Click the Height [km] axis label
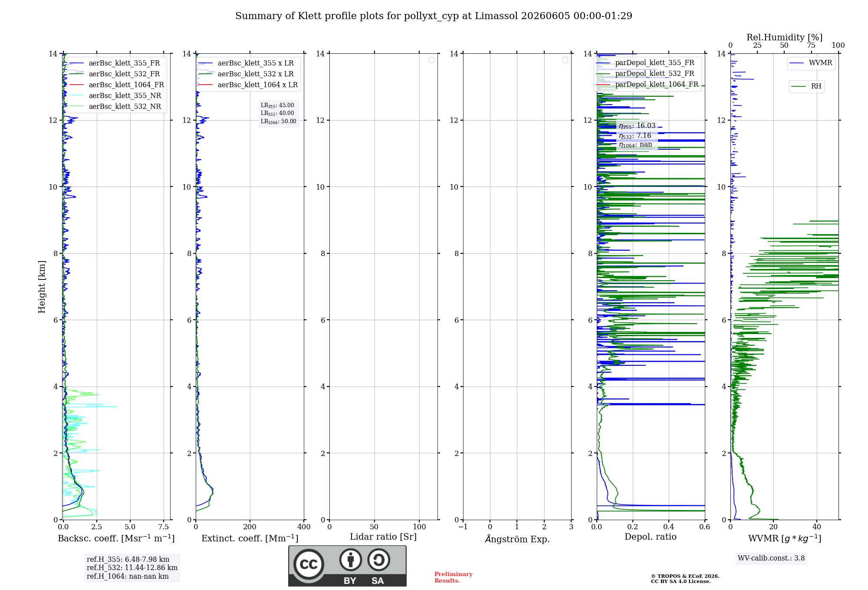Viewport: 868px width, 590px height. coord(42,287)
